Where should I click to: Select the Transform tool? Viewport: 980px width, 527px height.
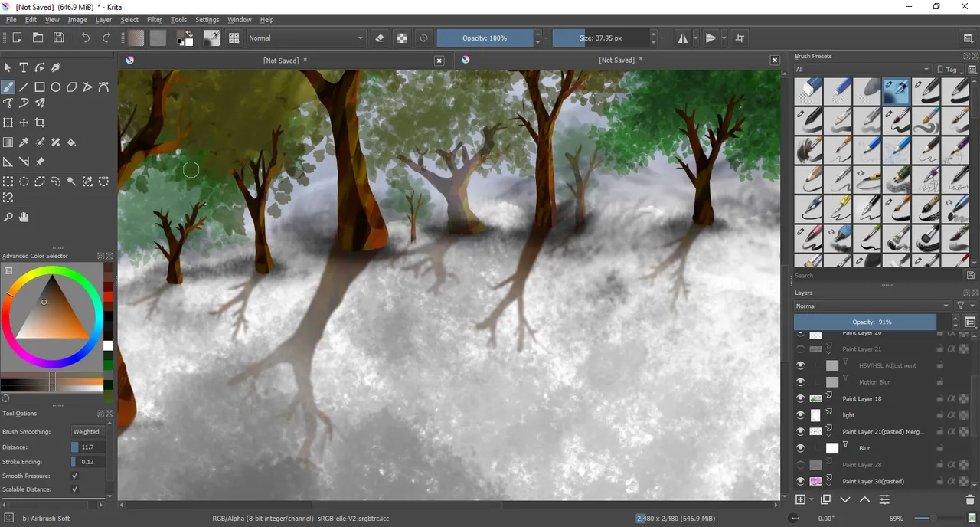pos(8,123)
